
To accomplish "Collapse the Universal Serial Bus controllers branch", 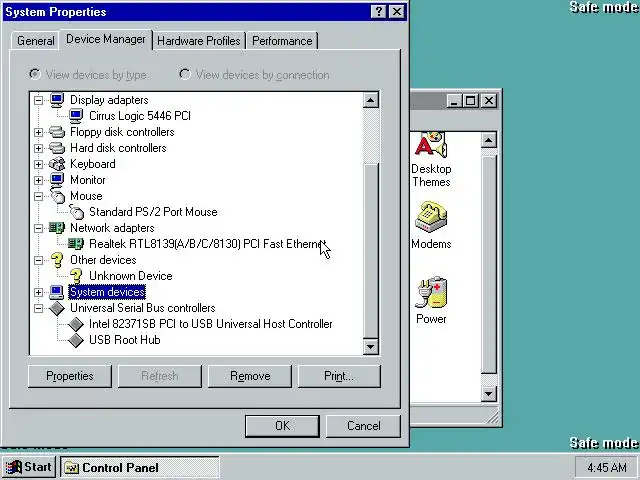I will click(x=38, y=308).
